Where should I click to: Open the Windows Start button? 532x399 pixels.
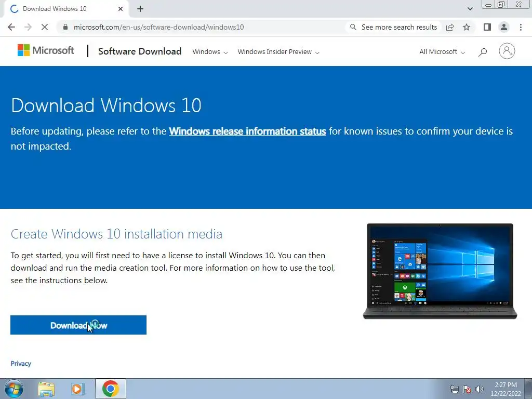point(14,389)
